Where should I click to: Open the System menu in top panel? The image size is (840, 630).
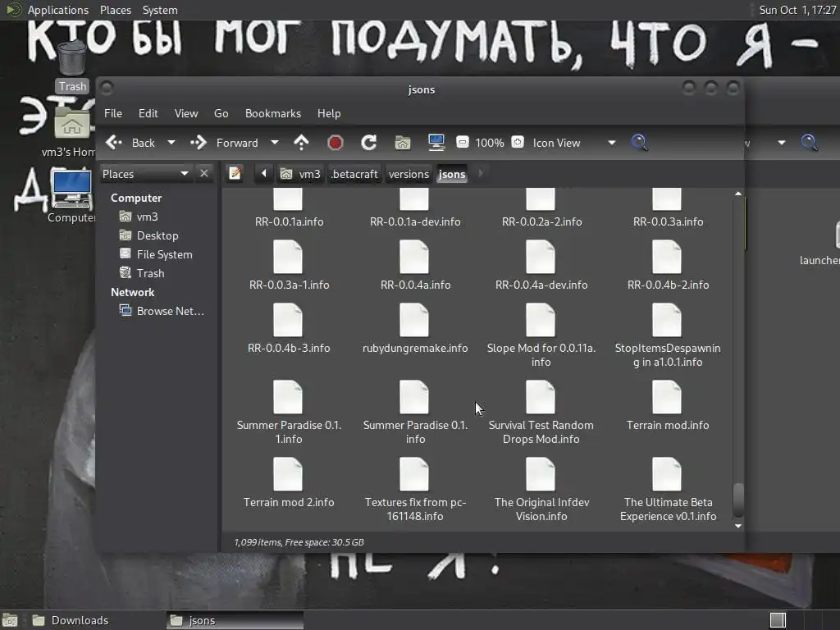pyautogui.click(x=160, y=10)
